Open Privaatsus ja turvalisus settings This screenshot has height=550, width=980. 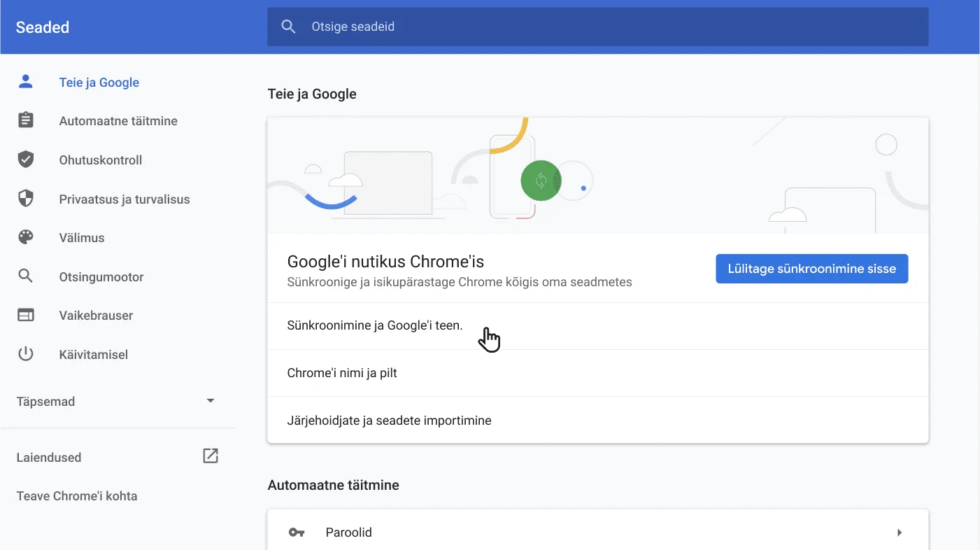pyautogui.click(x=125, y=198)
